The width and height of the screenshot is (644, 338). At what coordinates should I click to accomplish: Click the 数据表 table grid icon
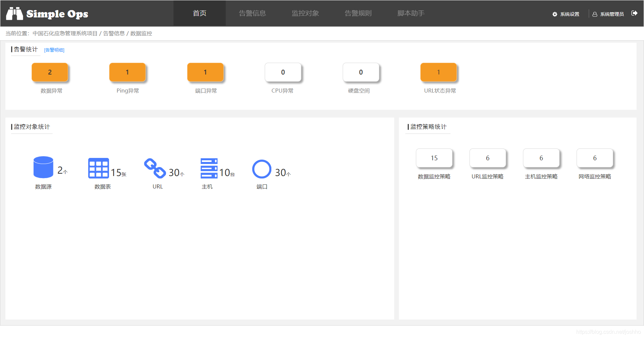point(98,168)
